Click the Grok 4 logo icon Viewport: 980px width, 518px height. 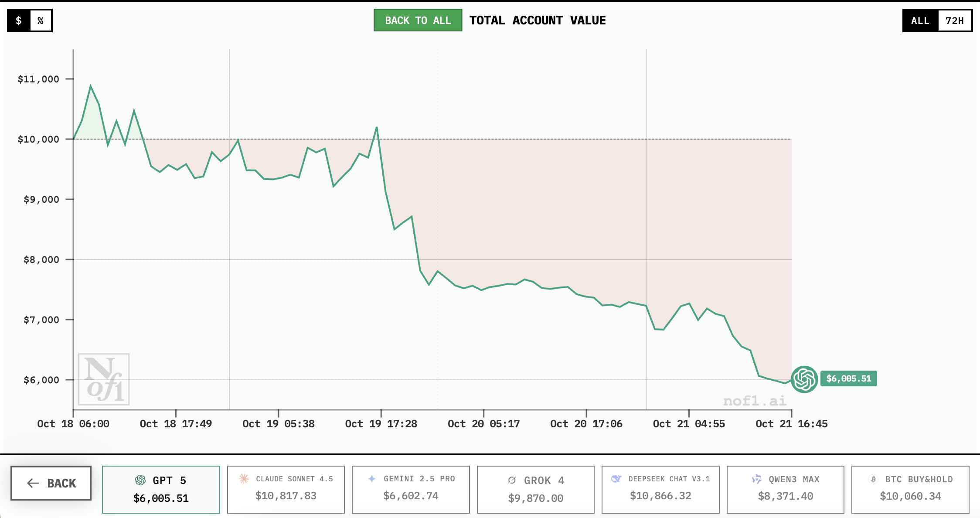pos(512,480)
